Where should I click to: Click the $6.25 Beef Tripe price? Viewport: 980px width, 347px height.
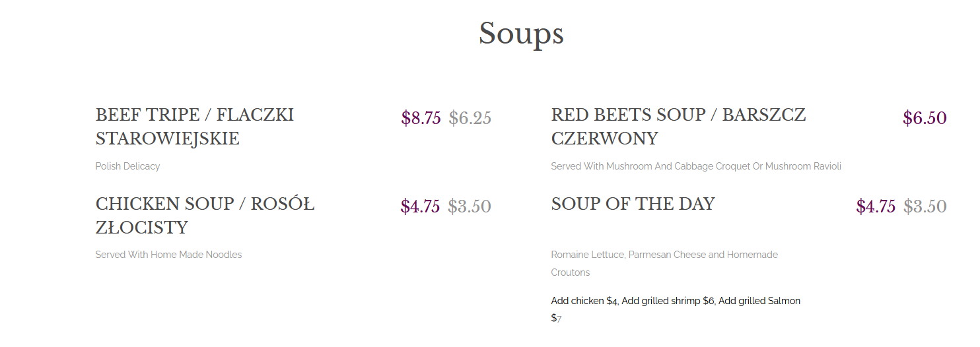(x=470, y=118)
